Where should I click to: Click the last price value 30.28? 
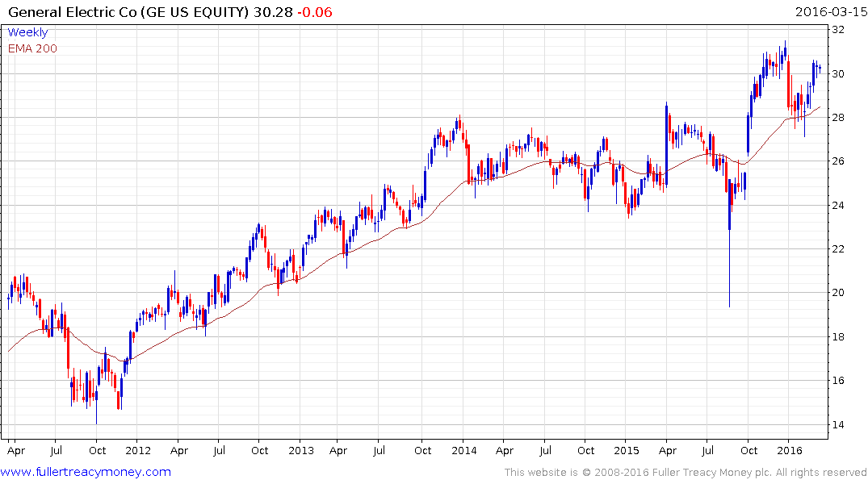273,11
